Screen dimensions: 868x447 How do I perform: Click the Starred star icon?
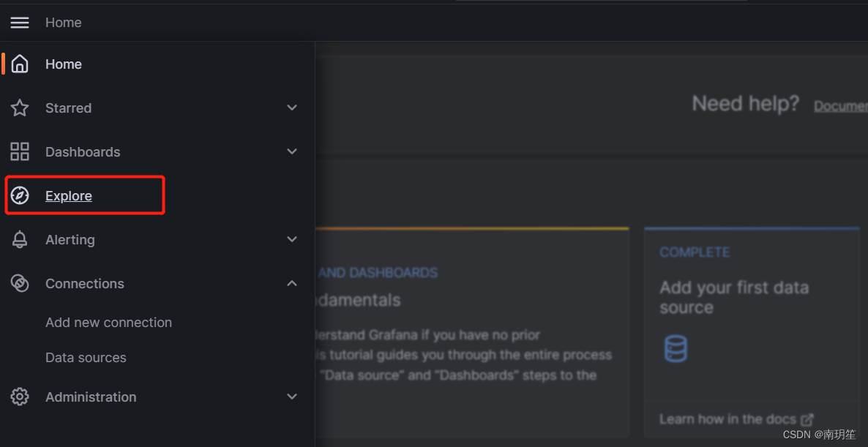point(19,108)
